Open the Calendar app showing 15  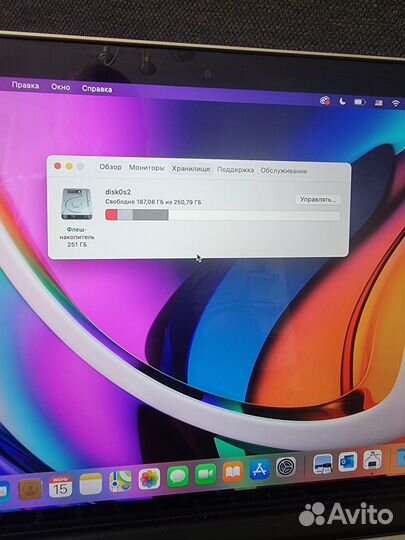pyautogui.click(x=60, y=487)
